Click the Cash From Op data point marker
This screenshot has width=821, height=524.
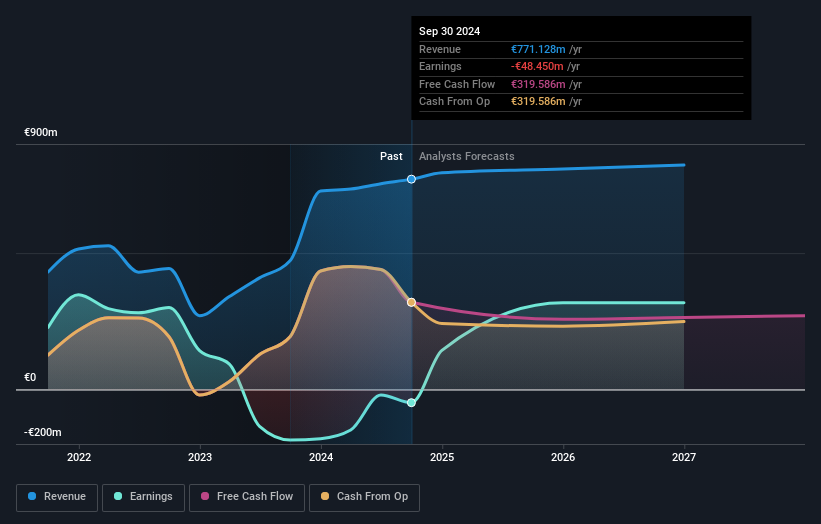coord(412,302)
